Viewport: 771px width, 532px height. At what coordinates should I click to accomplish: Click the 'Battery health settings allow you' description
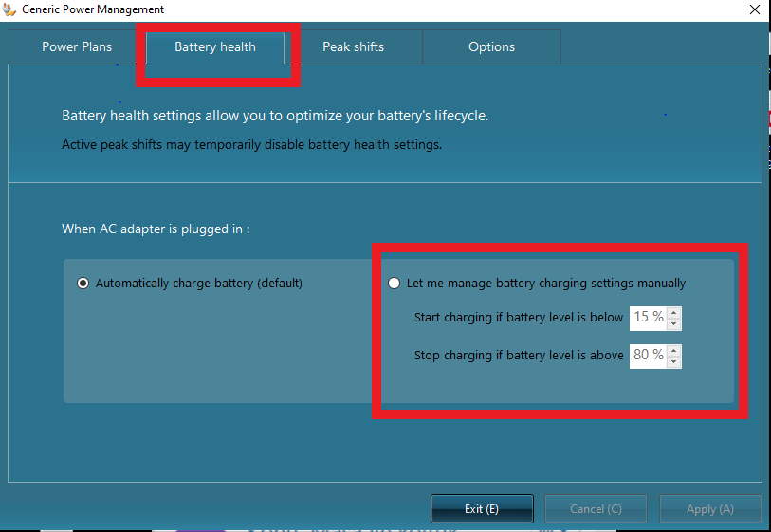tap(275, 116)
